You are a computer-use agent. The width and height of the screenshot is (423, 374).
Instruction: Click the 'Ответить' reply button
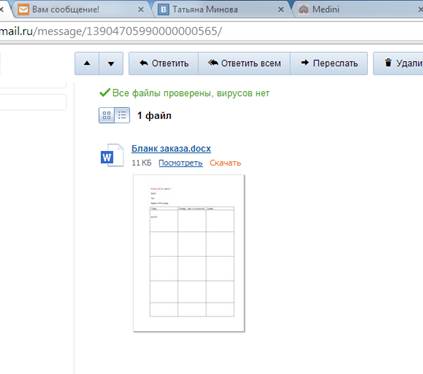(164, 63)
